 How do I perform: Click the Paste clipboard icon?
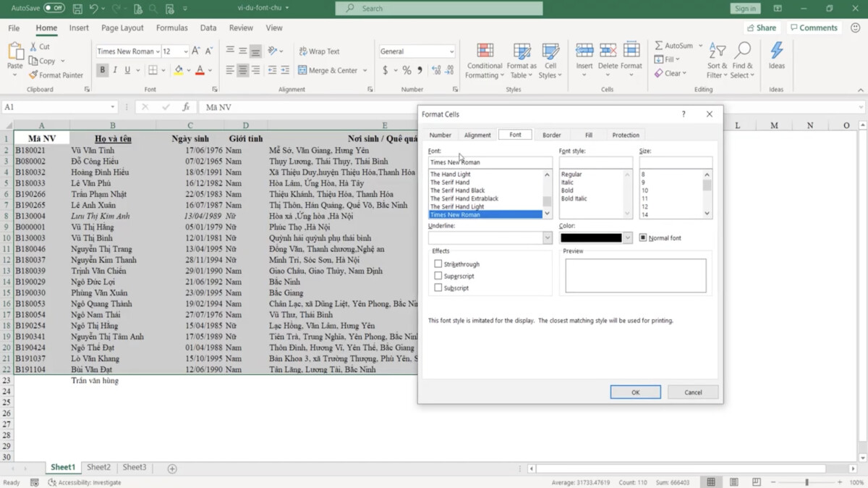(15, 52)
